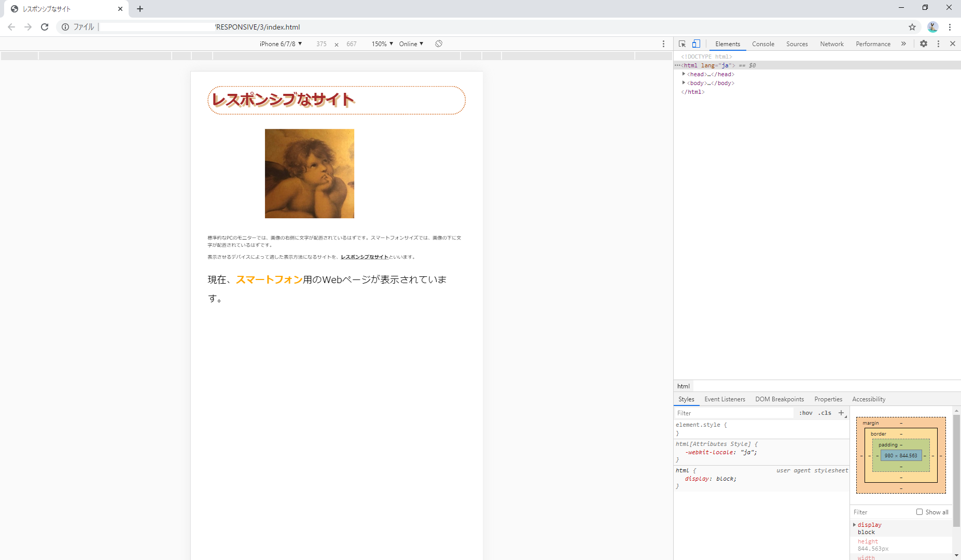961x560 pixels.
Task: Open the 150% zoom dropdown
Action: (381, 44)
